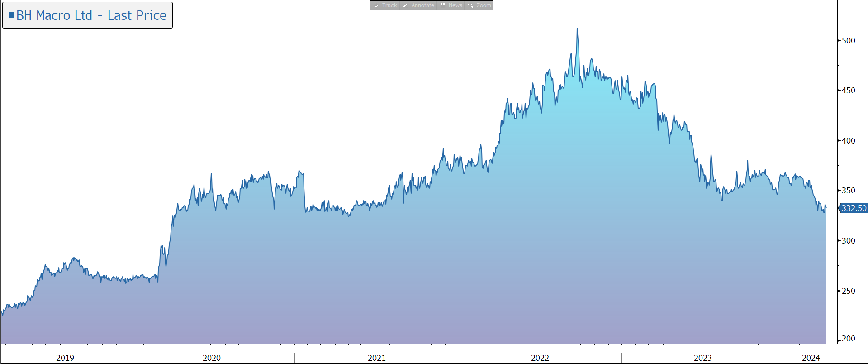868x364 pixels.
Task: Click the 2022 x-axis year label
Action: tap(540, 358)
